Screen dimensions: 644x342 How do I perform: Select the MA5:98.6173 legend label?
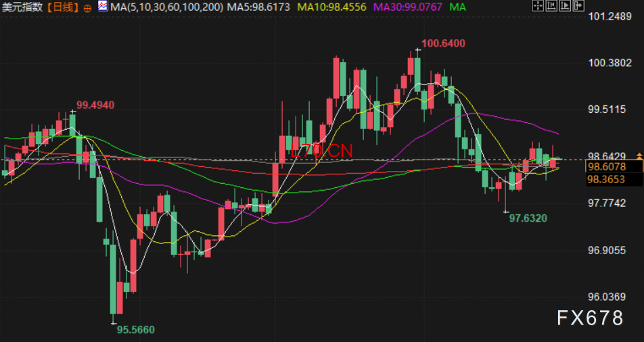pos(259,7)
